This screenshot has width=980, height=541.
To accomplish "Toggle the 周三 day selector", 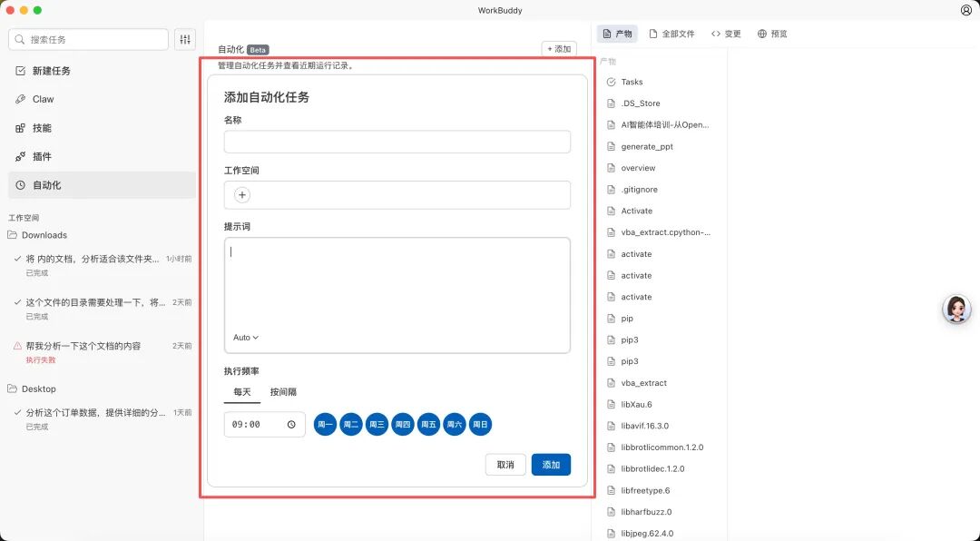I will (377, 425).
